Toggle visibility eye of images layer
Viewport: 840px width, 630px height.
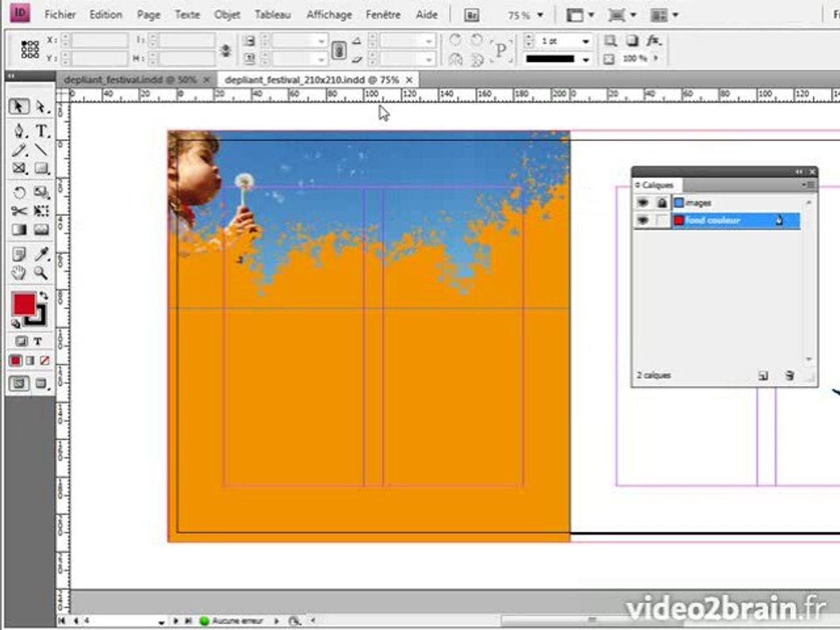(643, 202)
